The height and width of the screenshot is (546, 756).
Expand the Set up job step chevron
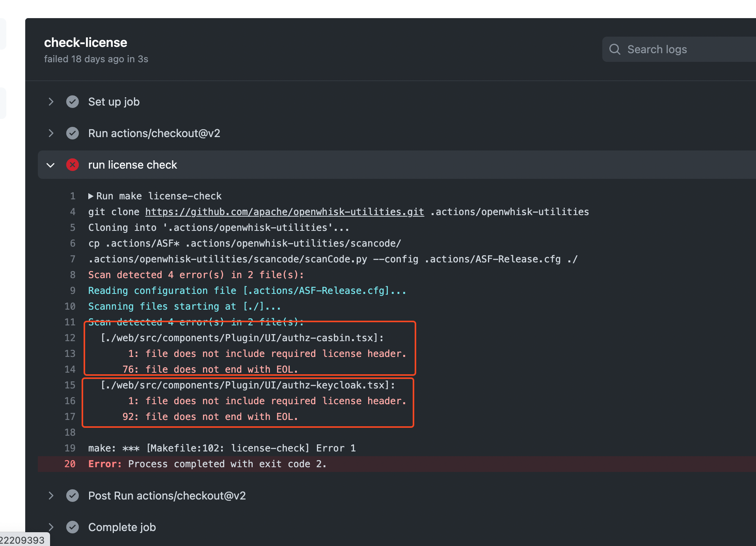pyautogui.click(x=51, y=102)
